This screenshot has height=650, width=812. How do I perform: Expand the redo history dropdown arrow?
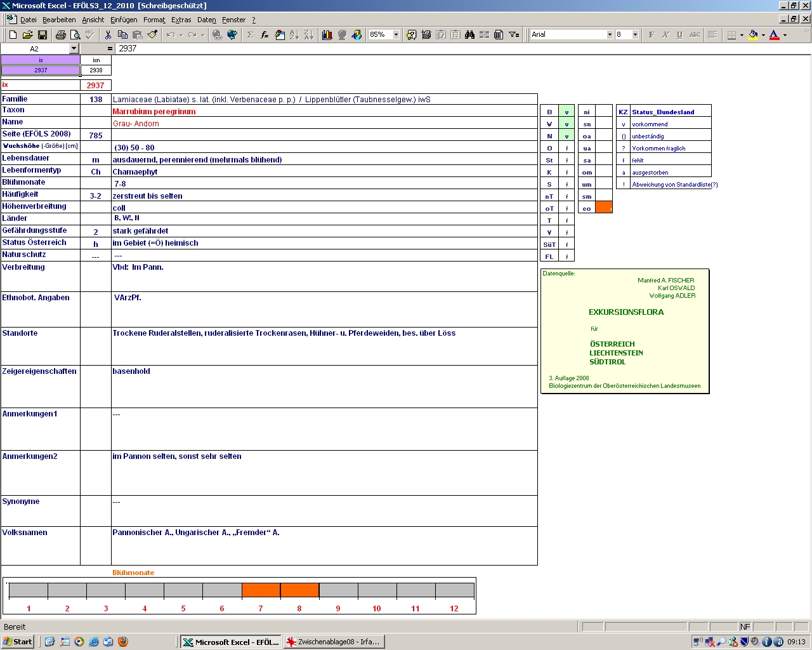202,35
